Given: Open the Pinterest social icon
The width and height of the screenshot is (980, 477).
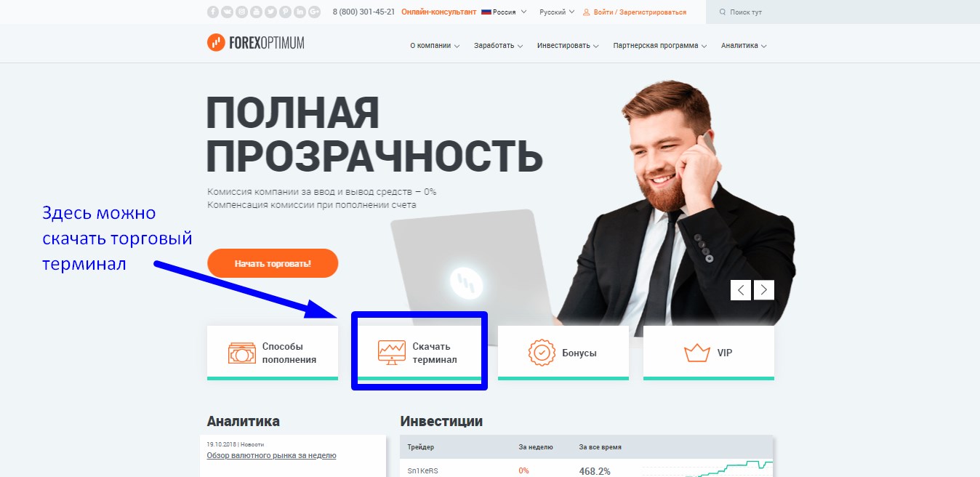Looking at the screenshot, I should coord(285,12).
